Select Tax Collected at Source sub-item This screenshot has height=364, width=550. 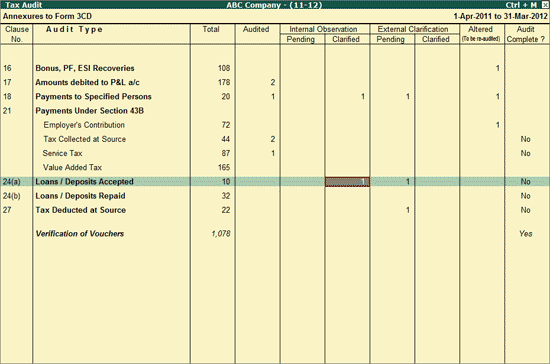click(85, 139)
